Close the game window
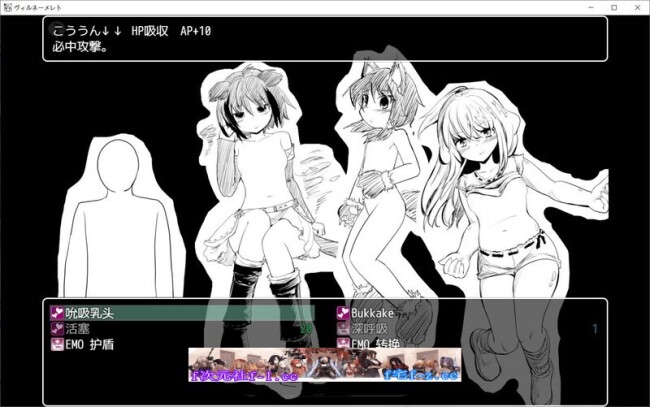 638,7
